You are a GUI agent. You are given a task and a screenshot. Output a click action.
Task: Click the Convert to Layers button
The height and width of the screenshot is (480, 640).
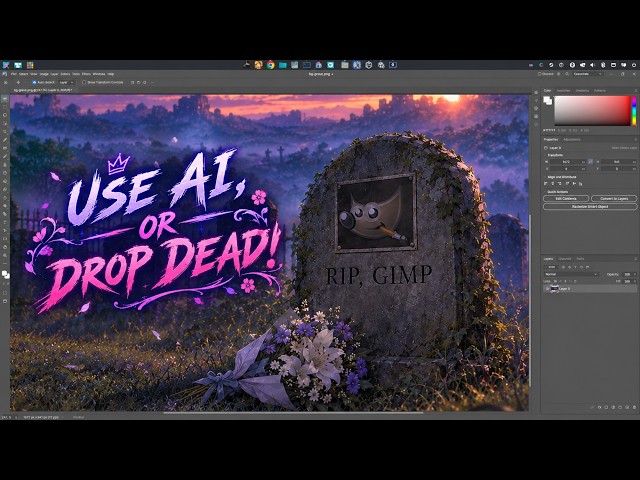pos(614,198)
